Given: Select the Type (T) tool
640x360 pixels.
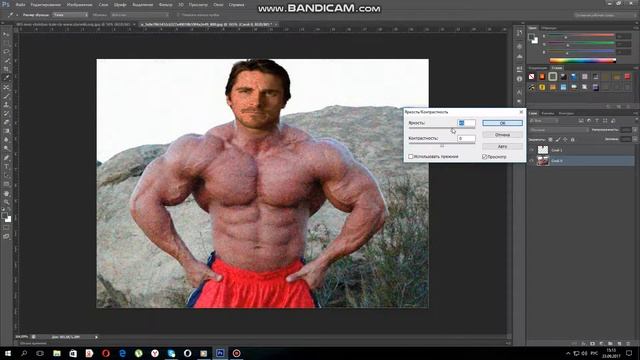Looking at the screenshot, I should pos(6,167).
